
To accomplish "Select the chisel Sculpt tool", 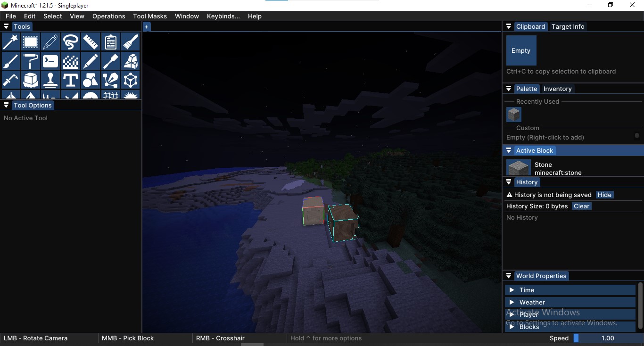I will coord(110,61).
